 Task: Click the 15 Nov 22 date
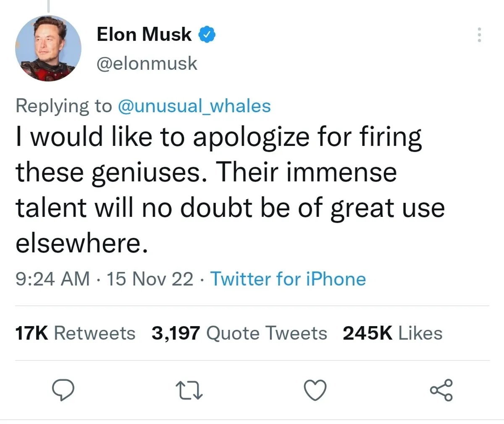pyautogui.click(x=150, y=279)
